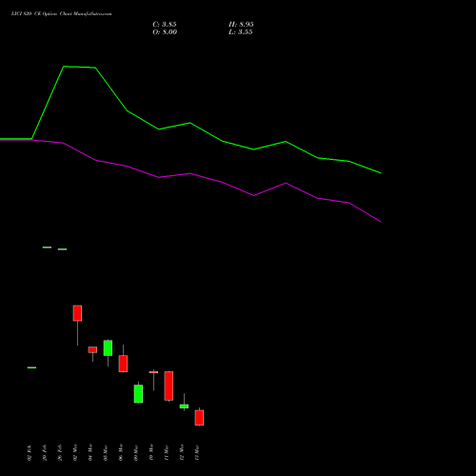Viewport: 476px width, 476px height.
Task: Click the '13 Mar' date axis label
Action: click(x=197, y=453)
